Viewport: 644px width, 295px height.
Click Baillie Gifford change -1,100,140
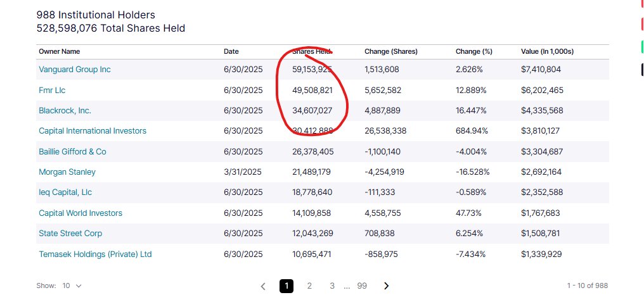point(382,151)
